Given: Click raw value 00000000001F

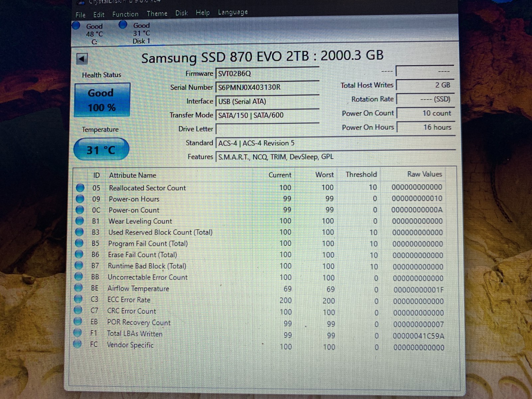Looking at the screenshot, I should click(418, 290).
